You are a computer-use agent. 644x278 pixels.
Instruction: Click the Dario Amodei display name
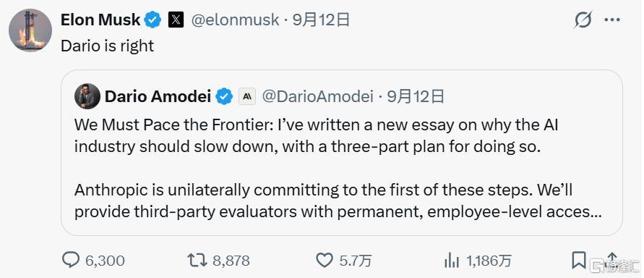(x=158, y=96)
